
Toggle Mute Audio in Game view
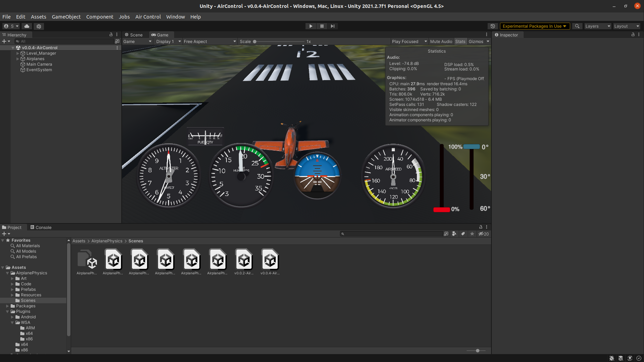click(x=441, y=42)
